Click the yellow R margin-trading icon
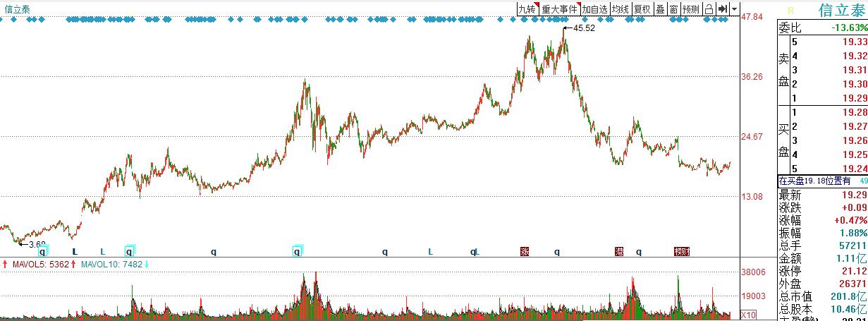This screenshot has width=868, height=321. 790,10
